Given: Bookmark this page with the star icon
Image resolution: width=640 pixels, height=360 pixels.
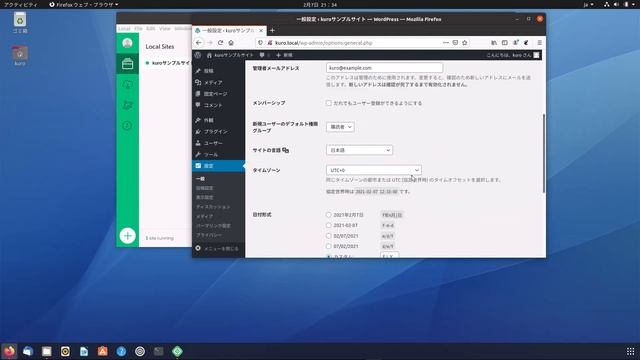Looking at the screenshot, I should 464,42.
